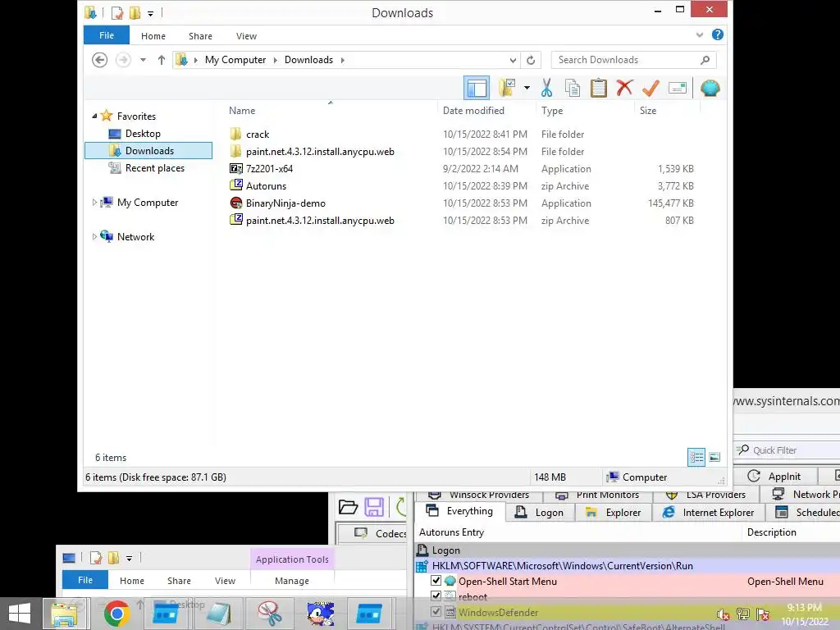Viewport: 840px width, 630px height.
Task: Click the Back navigation arrow
Action: coord(99,60)
